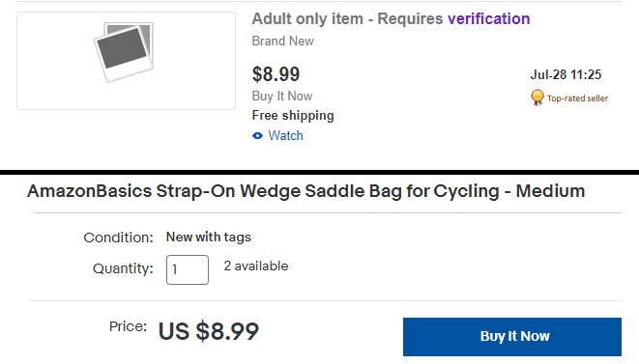Click the $8.99 listing price in the search result
639x364 pixels.
pos(276,74)
